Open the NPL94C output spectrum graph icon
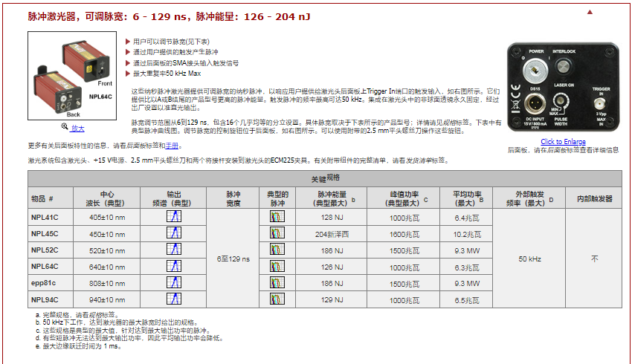Viewport: 632px width, 364px height. pos(173,299)
